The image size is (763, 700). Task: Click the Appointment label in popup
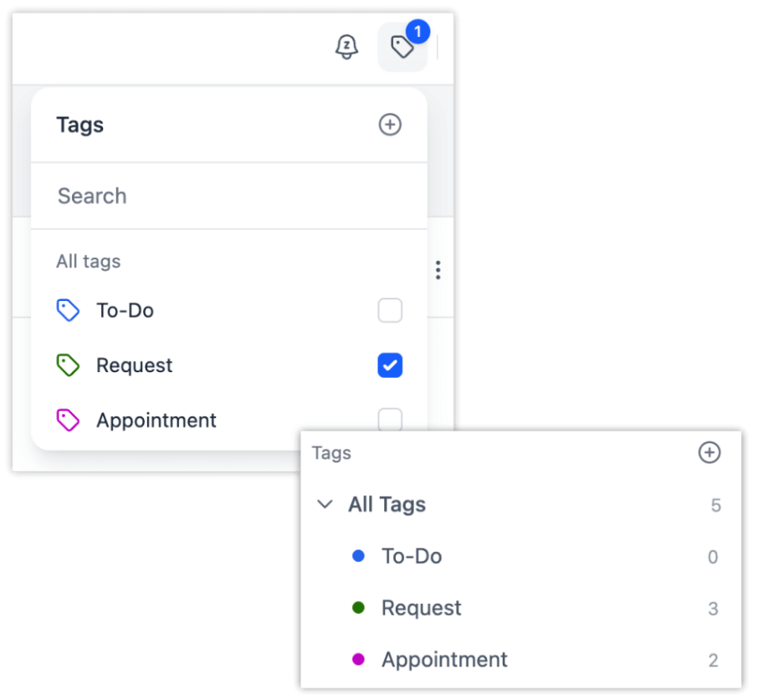coord(156,420)
